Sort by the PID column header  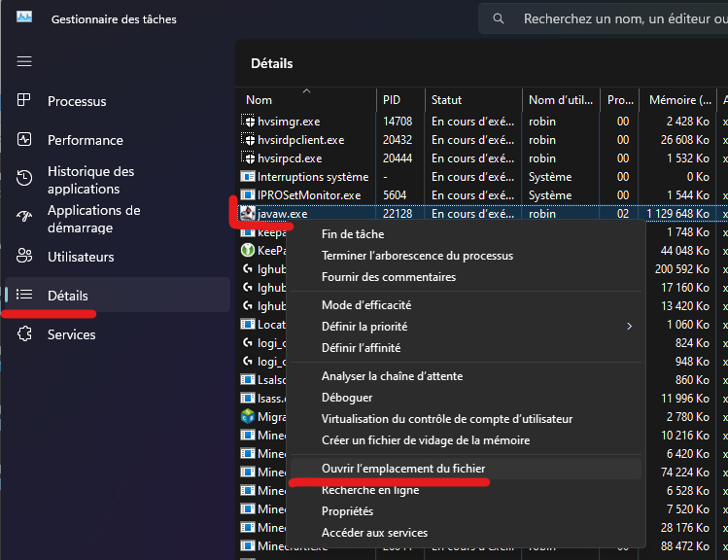[400, 100]
